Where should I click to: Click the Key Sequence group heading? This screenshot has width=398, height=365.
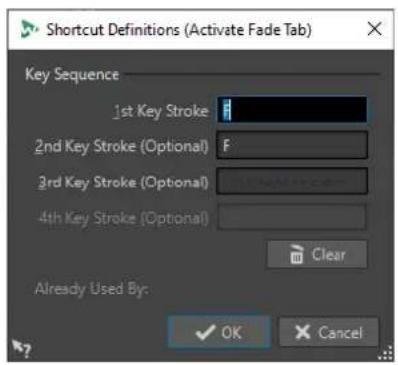tap(72, 75)
